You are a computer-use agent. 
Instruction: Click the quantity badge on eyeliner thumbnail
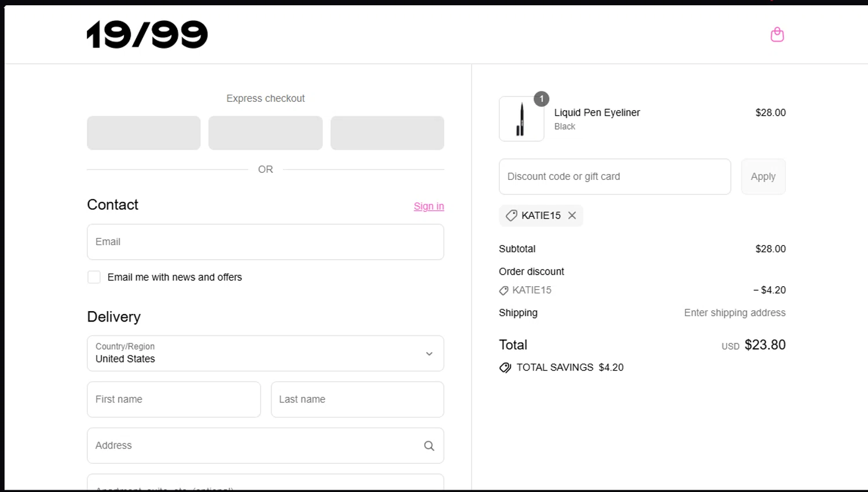click(x=542, y=99)
